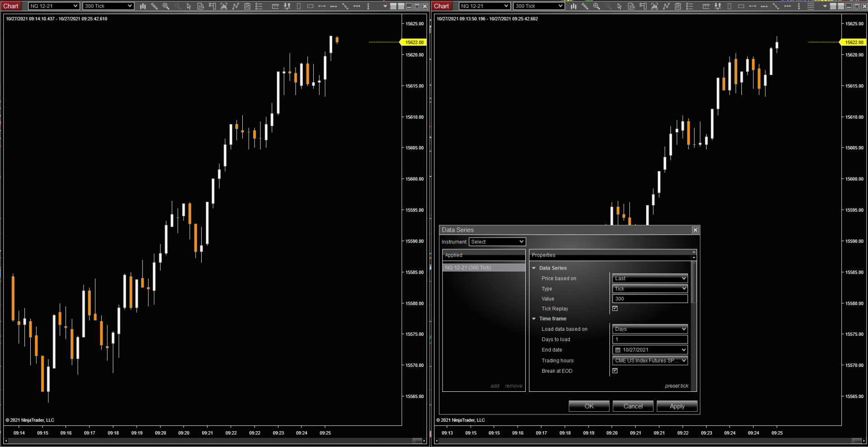Click the Properties panel vertical scrollbar
868x447 pixels.
click(694, 283)
